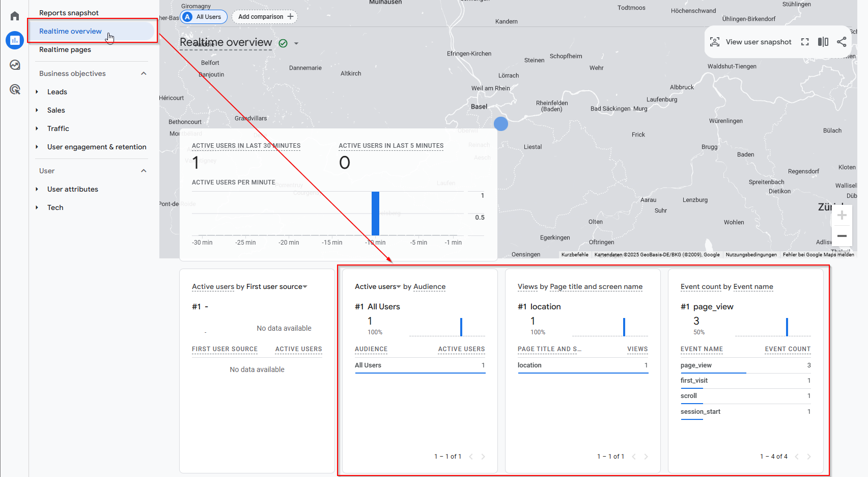Click ACTIVE USERS header in First user source card
868x477 pixels.
click(x=298, y=349)
